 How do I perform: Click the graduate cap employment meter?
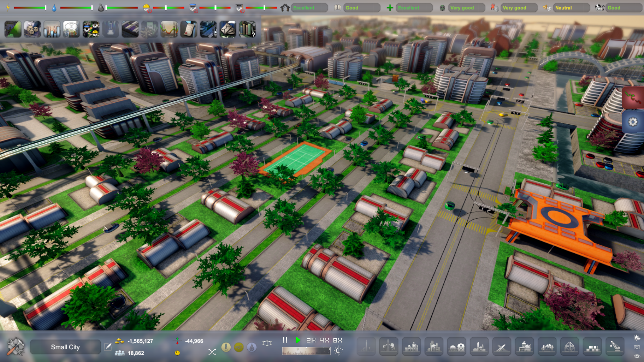[261, 7]
